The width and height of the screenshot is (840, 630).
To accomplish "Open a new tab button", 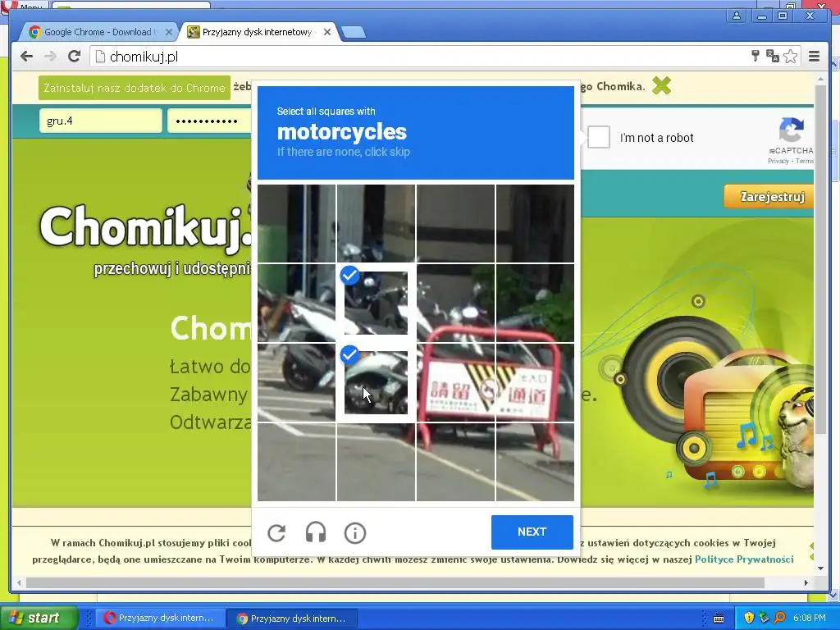I will click(354, 32).
